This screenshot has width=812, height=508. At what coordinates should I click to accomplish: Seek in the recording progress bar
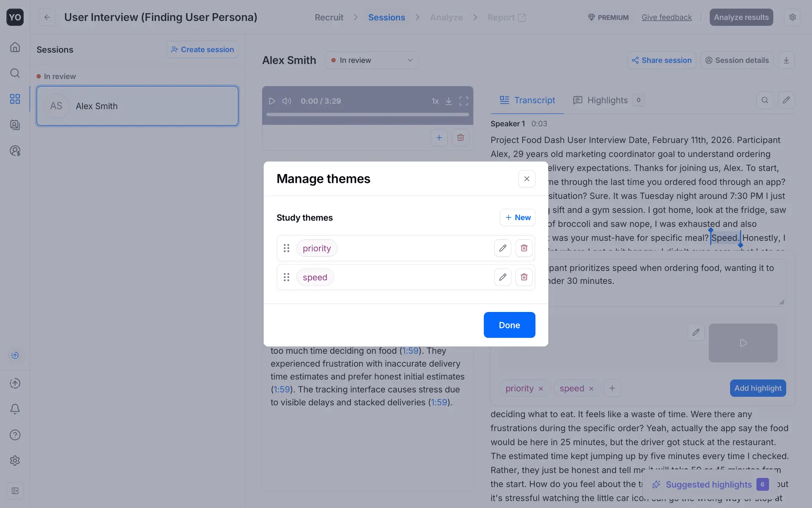pos(367,114)
